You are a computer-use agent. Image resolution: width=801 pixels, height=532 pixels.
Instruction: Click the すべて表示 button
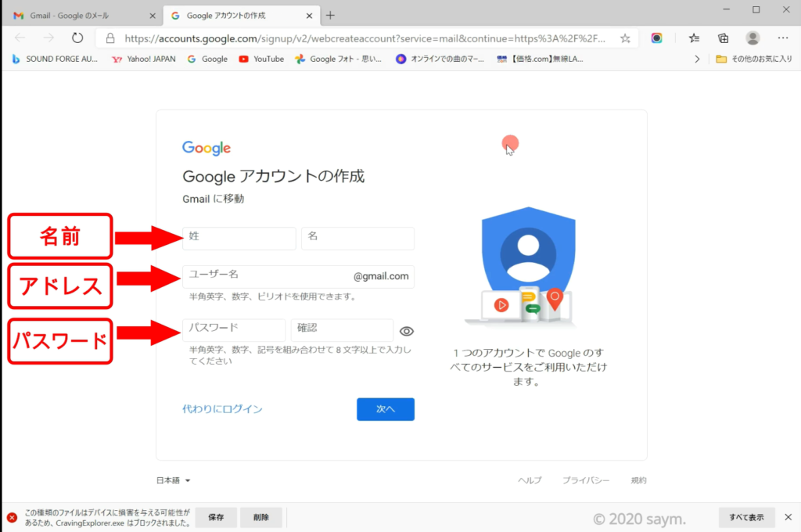coord(746,517)
